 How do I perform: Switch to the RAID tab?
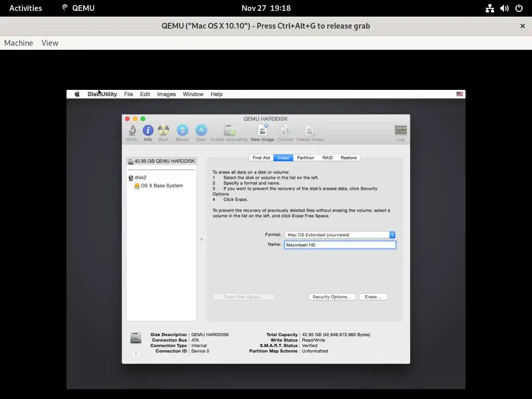point(327,158)
